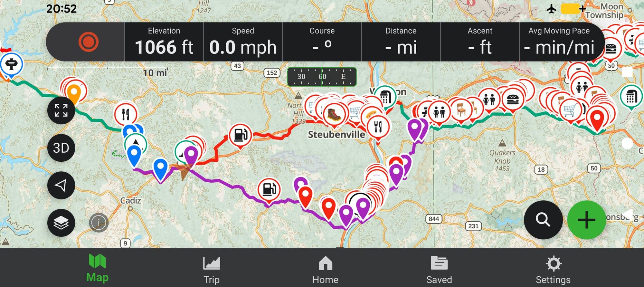The image size is (644, 287).
Task: Tap the compass heading bar
Action: click(x=322, y=77)
